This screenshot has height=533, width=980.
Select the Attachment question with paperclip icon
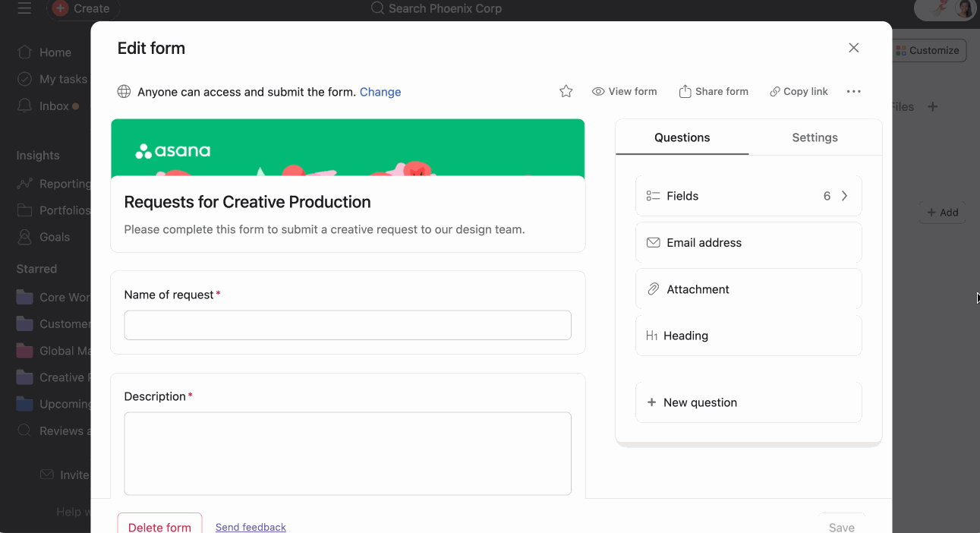point(748,289)
